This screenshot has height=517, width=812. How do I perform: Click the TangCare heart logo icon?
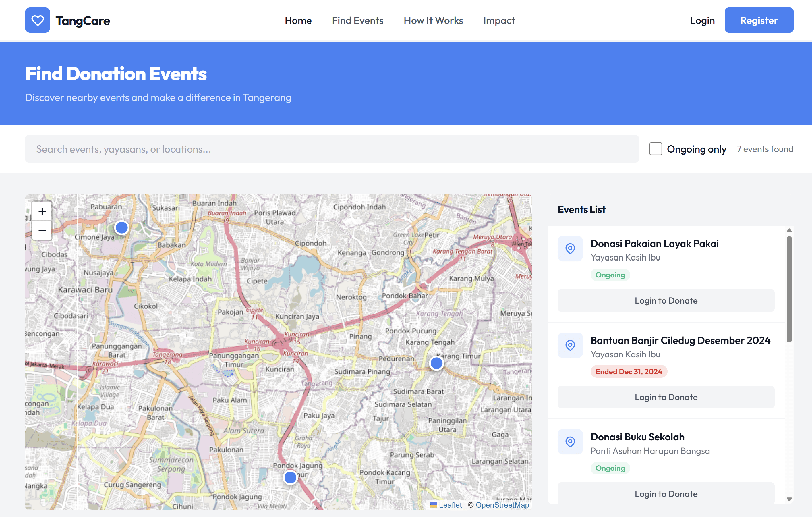pos(37,20)
